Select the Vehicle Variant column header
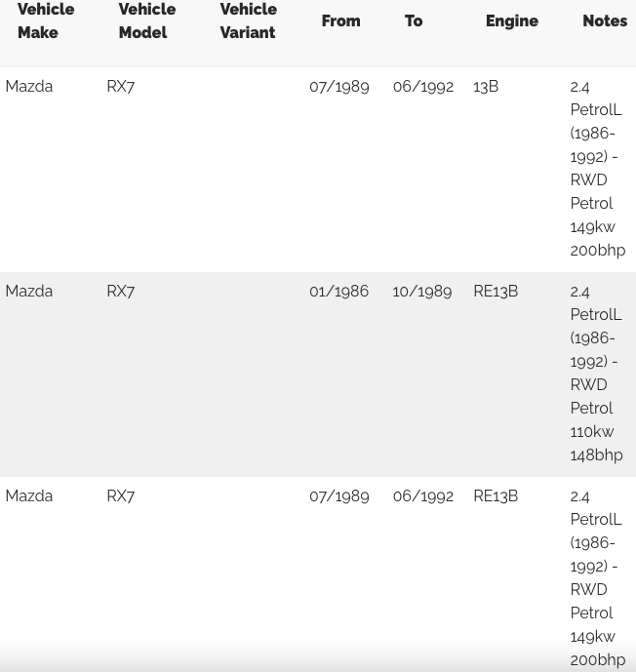636x672 pixels. [x=248, y=20]
